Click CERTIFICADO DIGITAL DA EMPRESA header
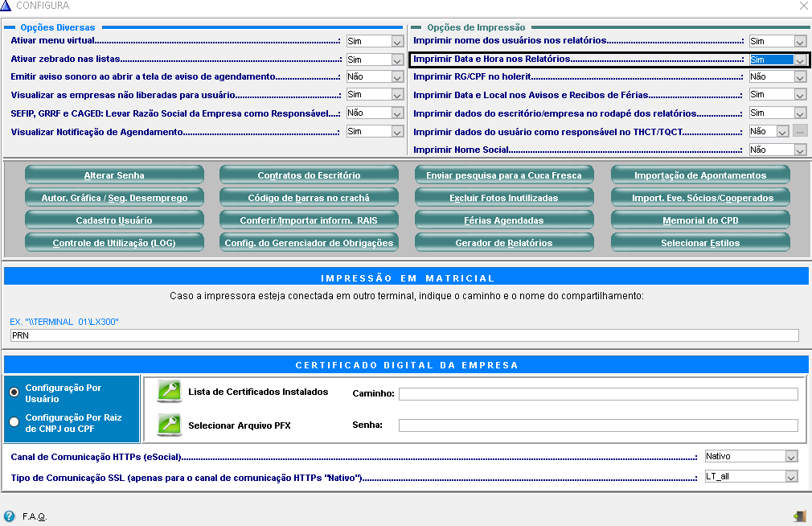812x526 pixels. (407, 365)
